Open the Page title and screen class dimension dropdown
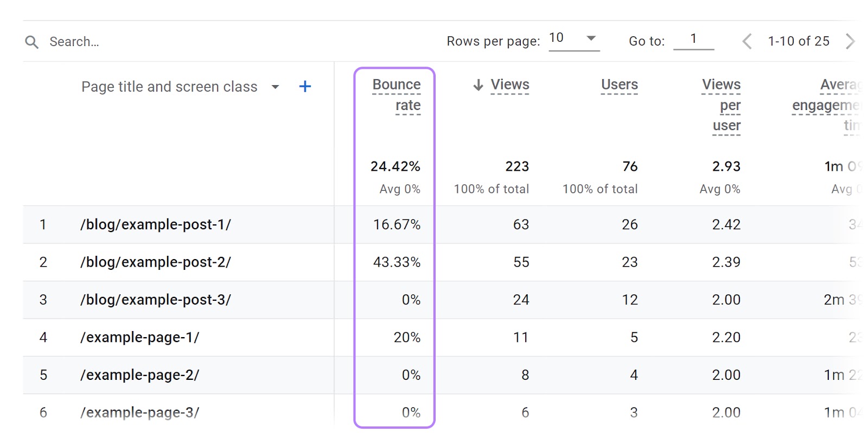 [x=276, y=87]
